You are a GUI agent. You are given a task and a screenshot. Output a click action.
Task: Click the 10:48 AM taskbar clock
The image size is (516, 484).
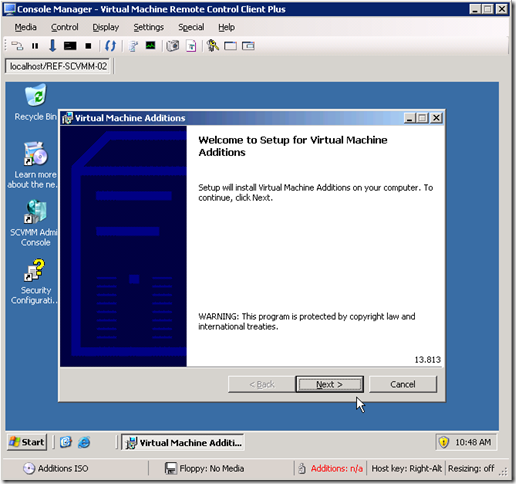[x=473, y=442]
